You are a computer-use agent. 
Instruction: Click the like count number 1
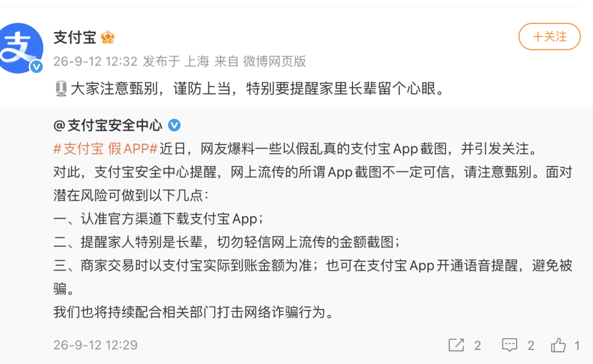577,345
